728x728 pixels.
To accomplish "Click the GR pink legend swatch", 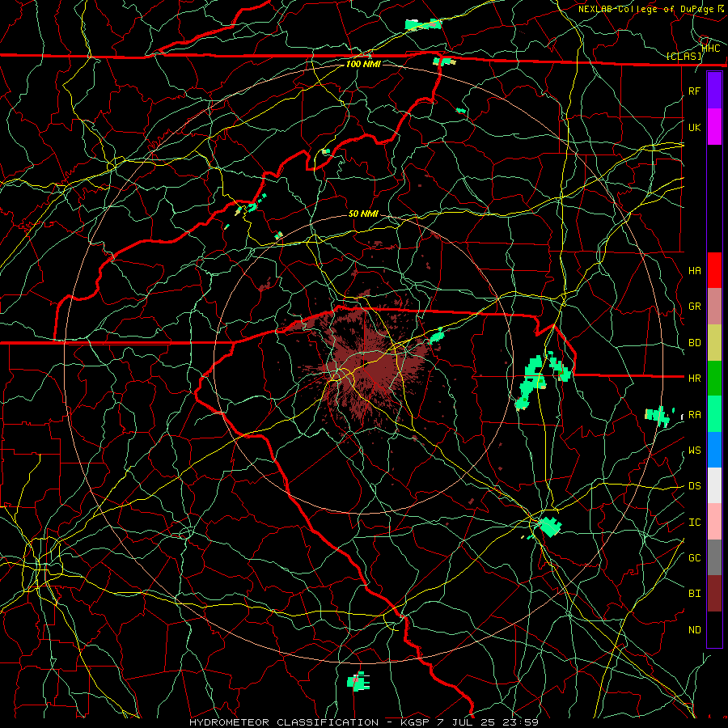I will 714,307.
